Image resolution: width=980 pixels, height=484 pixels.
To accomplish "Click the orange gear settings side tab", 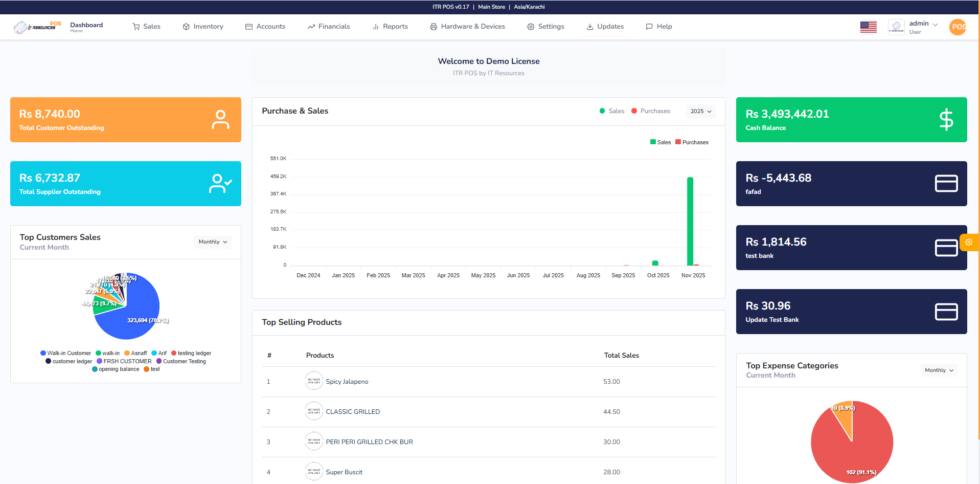I will click(x=969, y=243).
